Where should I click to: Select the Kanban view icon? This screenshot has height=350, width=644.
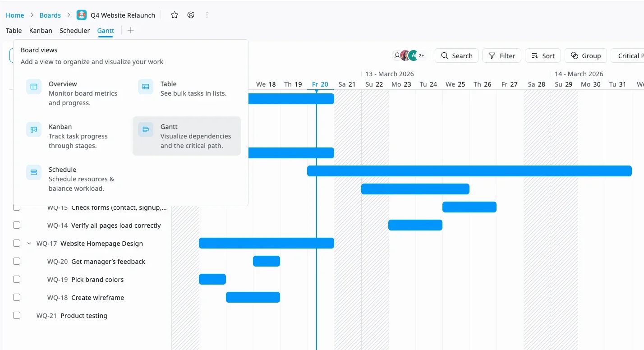tap(34, 129)
